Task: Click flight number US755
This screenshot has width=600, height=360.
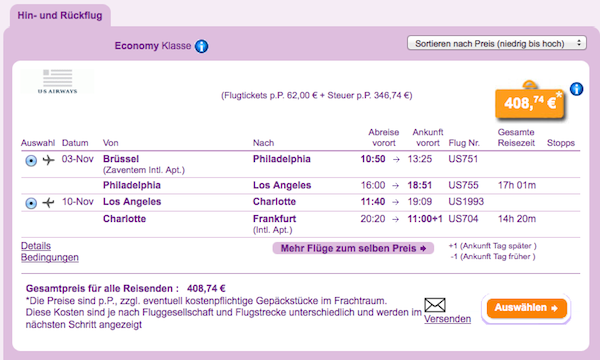Action: pos(463,185)
